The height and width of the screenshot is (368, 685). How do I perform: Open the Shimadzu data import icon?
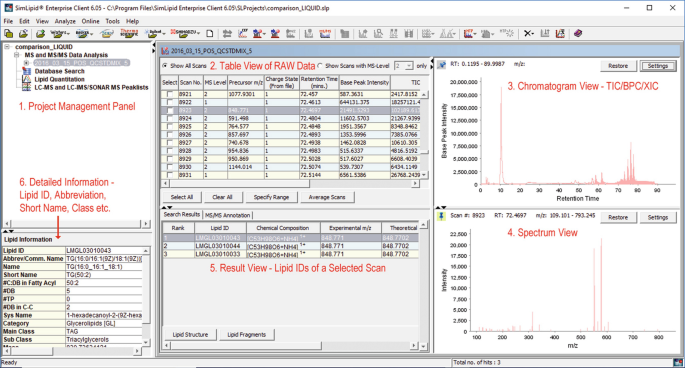tap(183, 34)
